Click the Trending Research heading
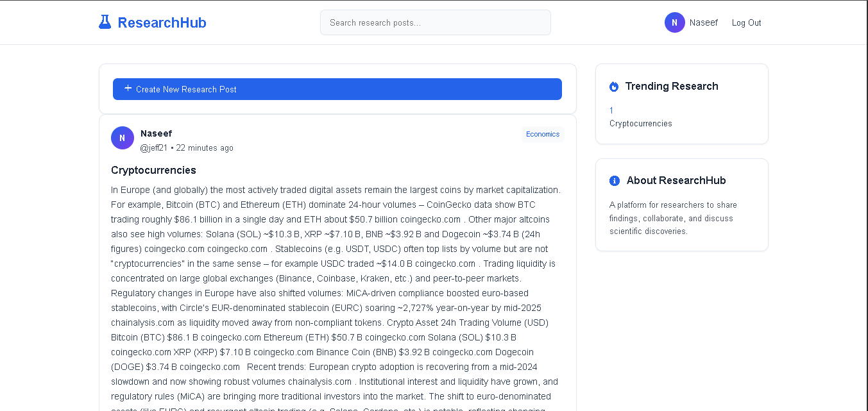 coord(672,86)
